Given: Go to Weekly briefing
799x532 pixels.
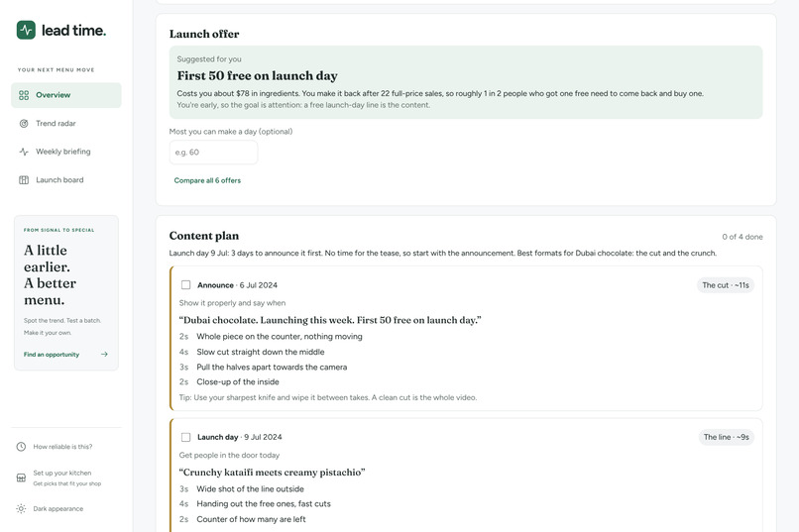Looking at the screenshot, I should (66, 152).
